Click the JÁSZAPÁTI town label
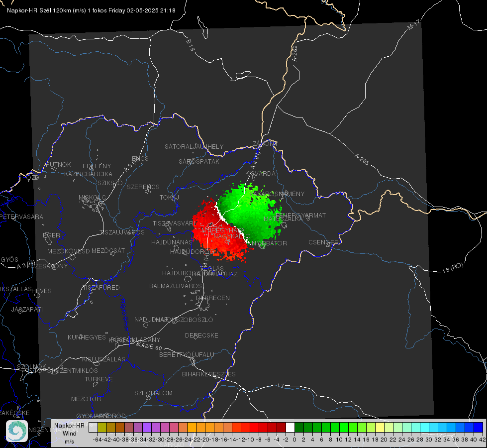The width and height of the screenshot is (487, 448). (x=27, y=309)
